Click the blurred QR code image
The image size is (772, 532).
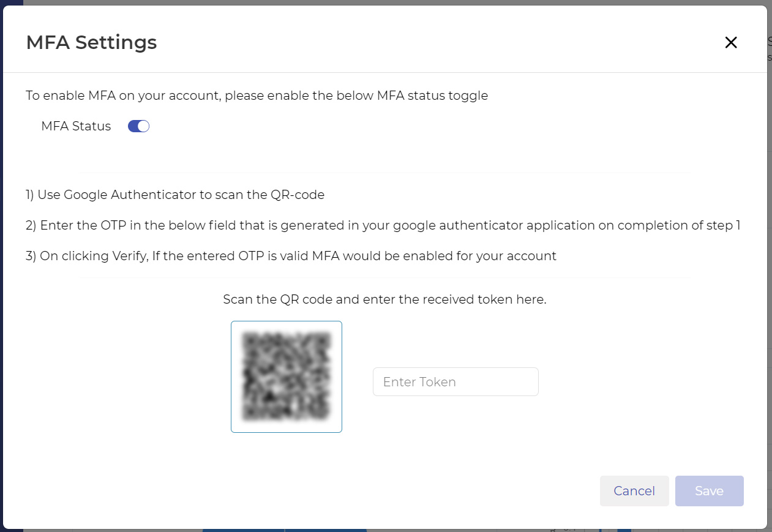(x=287, y=377)
